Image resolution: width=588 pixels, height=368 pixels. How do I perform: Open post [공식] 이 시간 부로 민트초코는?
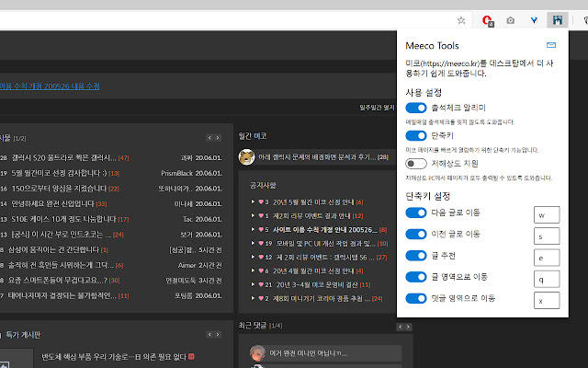(62, 235)
